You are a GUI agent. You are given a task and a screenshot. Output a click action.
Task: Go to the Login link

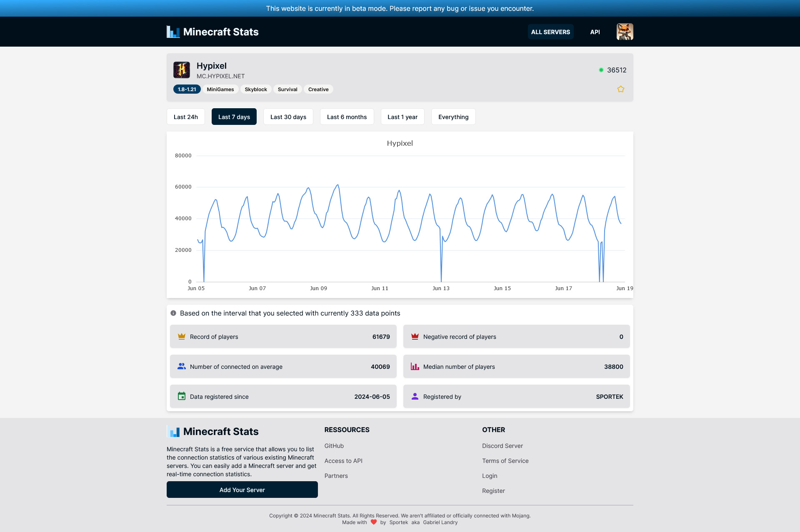(490, 476)
